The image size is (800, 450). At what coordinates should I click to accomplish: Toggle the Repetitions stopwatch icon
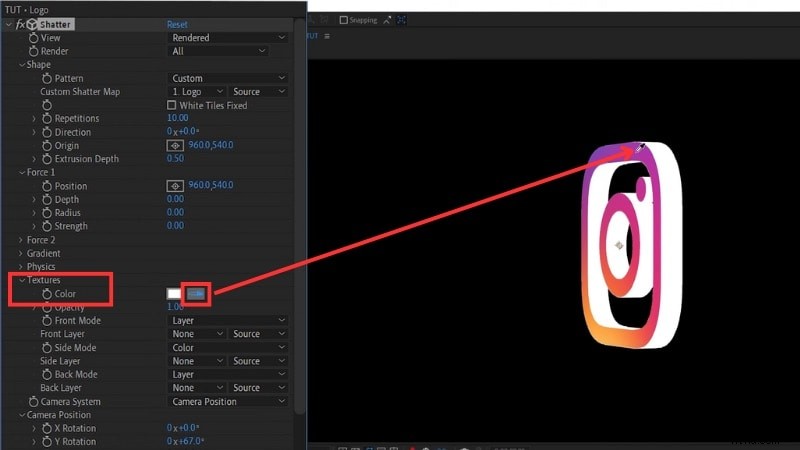(47, 118)
